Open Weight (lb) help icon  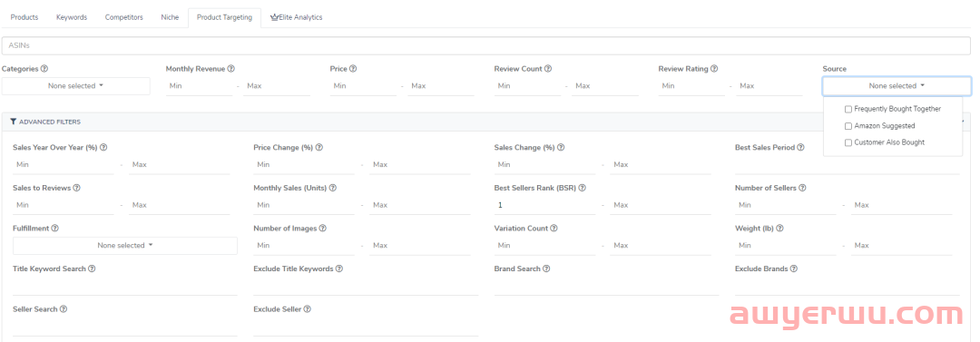click(780, 229)
